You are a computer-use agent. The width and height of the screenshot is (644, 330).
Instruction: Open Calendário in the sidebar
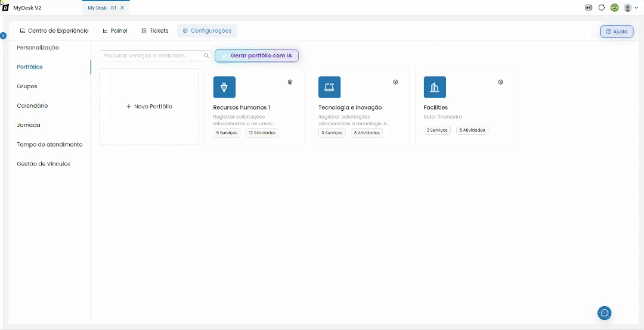[32, 105]
